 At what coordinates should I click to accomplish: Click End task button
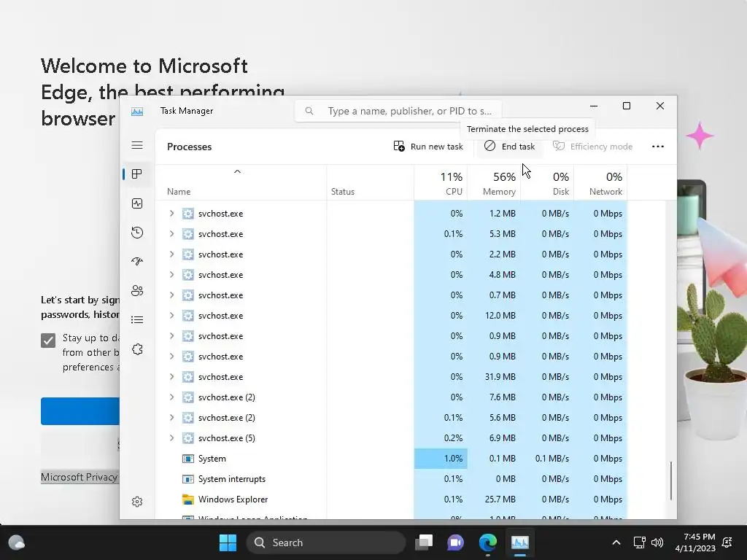pos(509,146)
